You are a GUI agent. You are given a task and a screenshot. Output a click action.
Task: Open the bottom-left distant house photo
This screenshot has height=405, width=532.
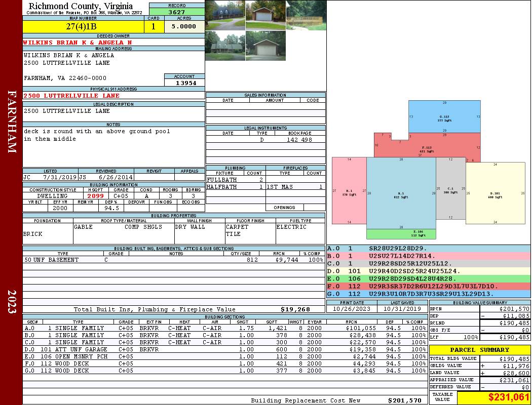[225, 46]
